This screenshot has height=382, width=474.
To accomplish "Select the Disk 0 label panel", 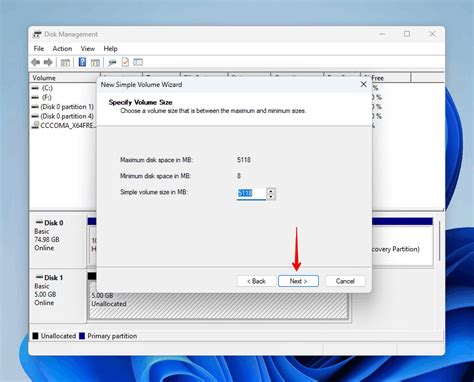I will pos(58,241).
